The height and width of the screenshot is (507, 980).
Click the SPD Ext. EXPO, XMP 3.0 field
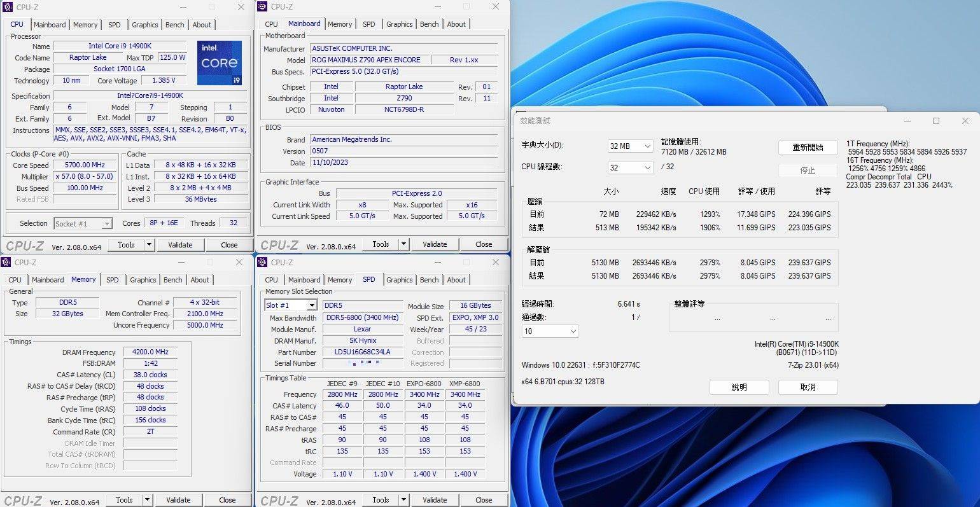[x=475, y=317]
